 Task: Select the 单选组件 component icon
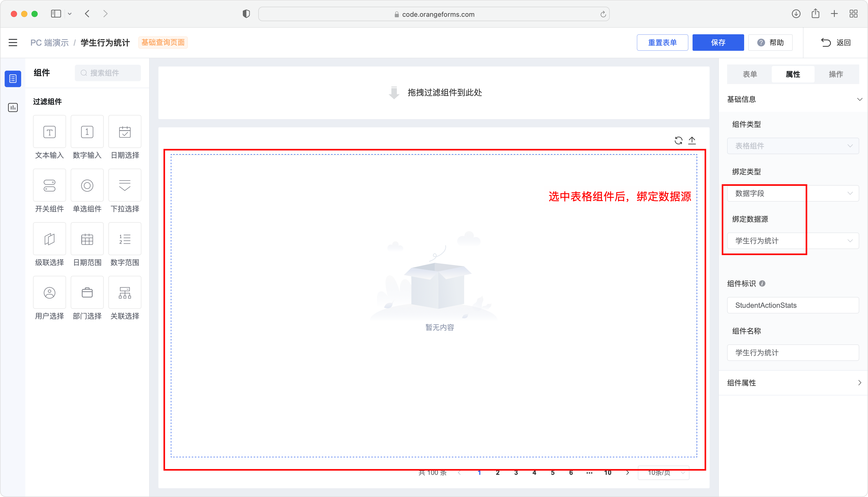(87, 185)
